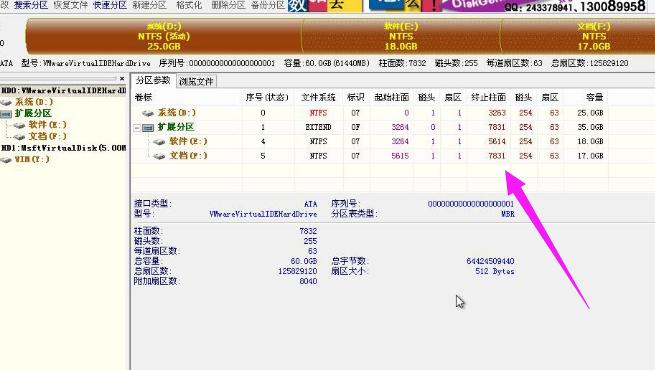This screenshot has width=655, height=370.
Task: Click the drive icon beside VIM(Y:)
Action: [6, 160]
